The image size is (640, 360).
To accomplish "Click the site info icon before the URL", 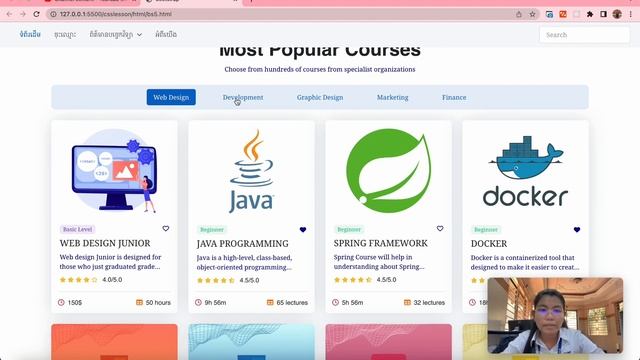I will (x=53, y=14).
